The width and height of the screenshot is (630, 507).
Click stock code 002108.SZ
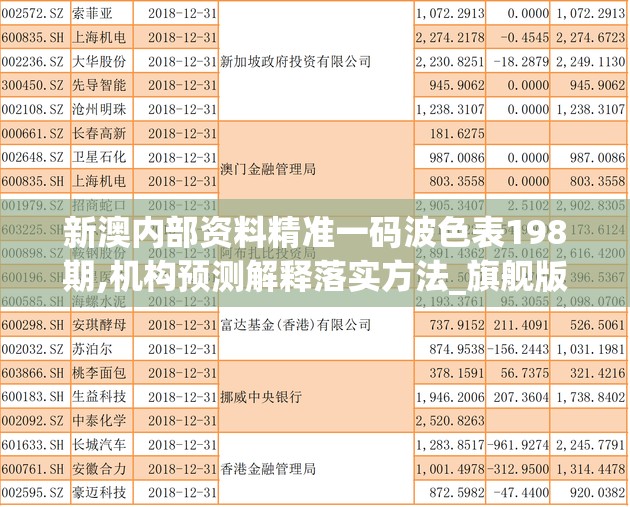pyautogui.click(x=33, y=109)
